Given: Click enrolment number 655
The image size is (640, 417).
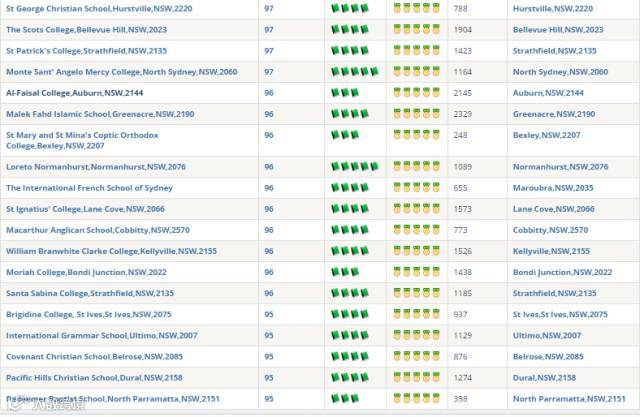Looking at the screenshot, I should click(460, 188).
